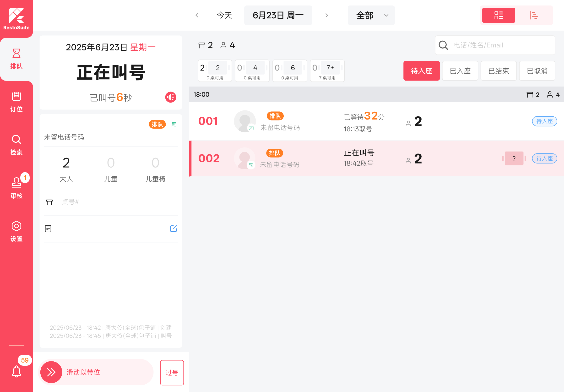Open the 6月23日 周一 date picker
564x392 pixels.
pyautogui.click(x=278, y=15)
